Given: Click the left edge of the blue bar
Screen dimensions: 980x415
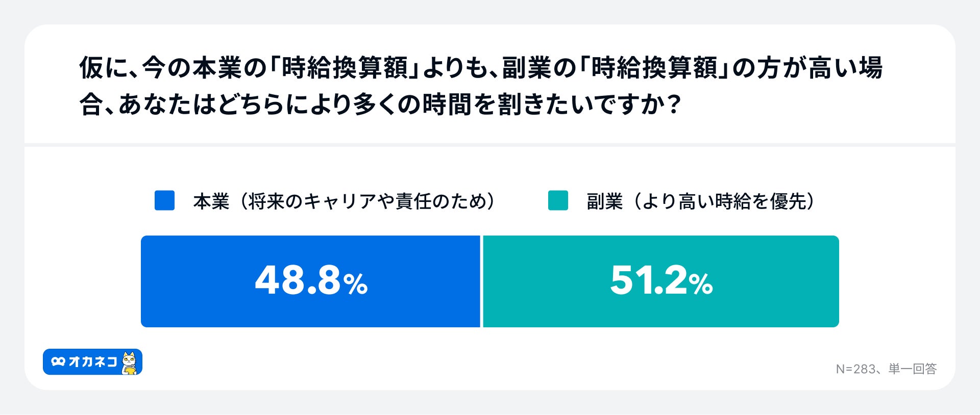Looking at the screenshot, I should (x=143, y=281).
